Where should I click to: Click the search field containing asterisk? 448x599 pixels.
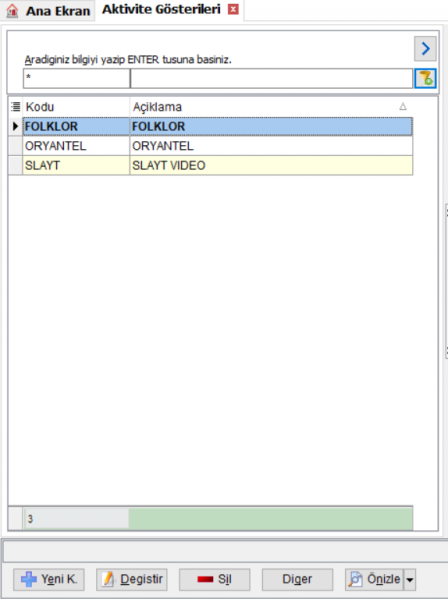tap(76, 78)
